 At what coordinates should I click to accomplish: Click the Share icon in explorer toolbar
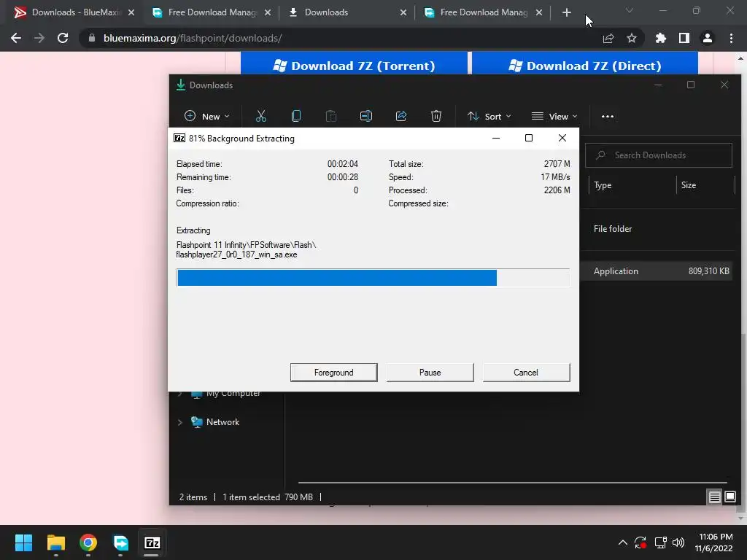[401, 116]
